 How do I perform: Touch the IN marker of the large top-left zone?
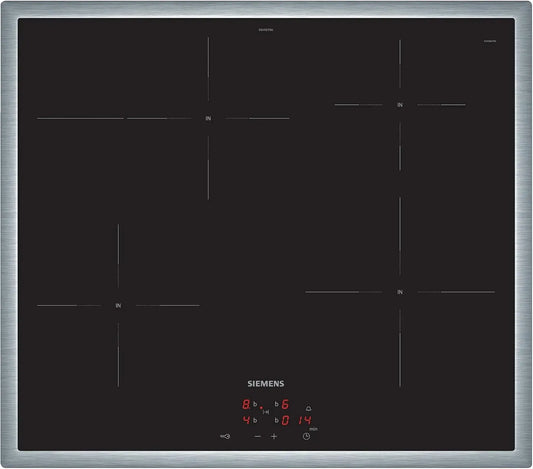click(x=208, y=118)
